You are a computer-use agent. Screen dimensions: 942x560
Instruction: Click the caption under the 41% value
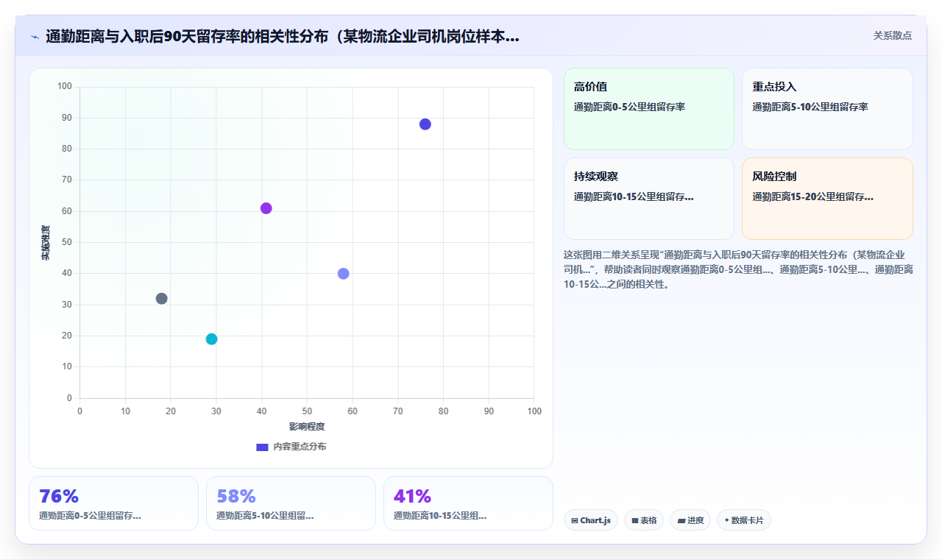(440, 516)
